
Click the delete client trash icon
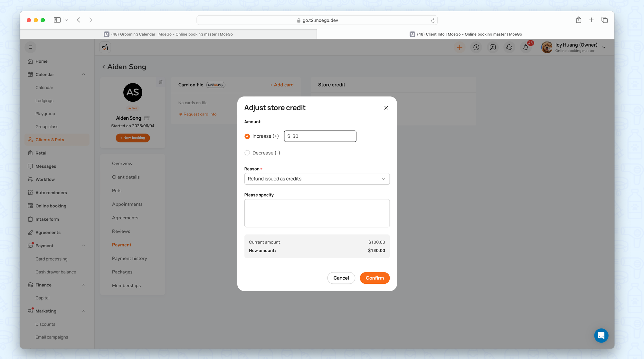pos(161,82)
